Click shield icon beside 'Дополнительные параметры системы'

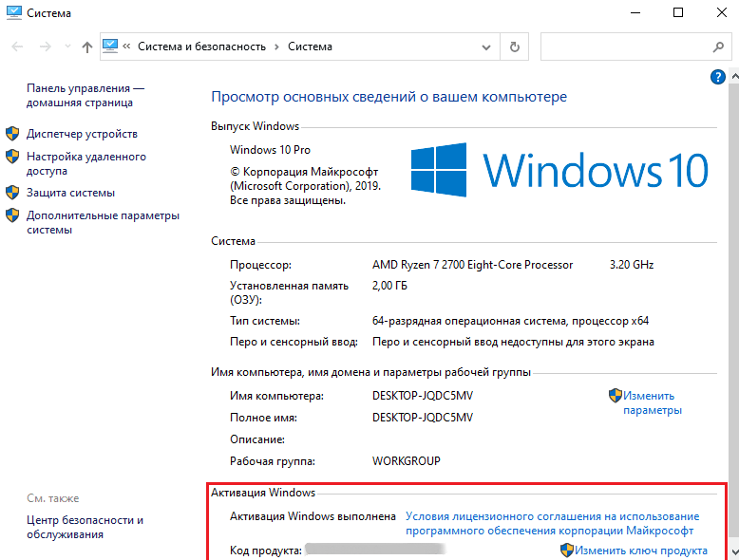12,215
